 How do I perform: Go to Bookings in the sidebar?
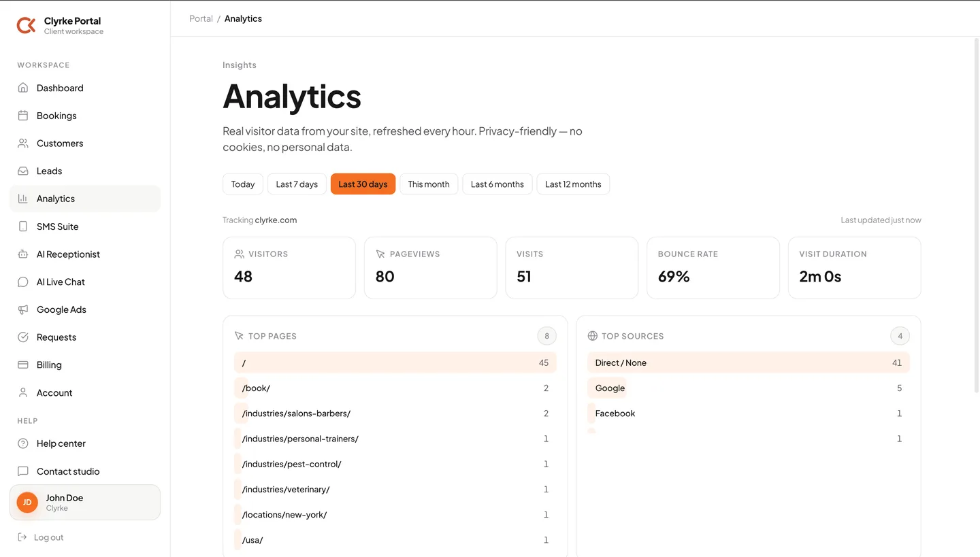tap(85, 116)
